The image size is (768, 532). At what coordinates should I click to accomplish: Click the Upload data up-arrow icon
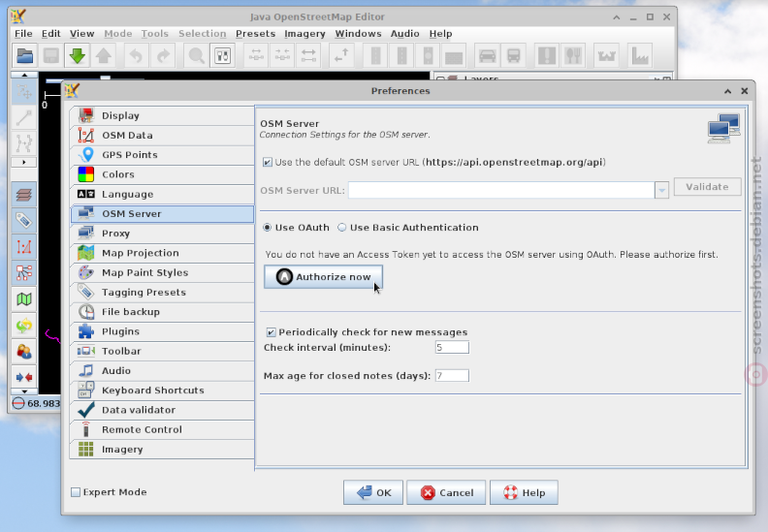(x=104, y=56)
